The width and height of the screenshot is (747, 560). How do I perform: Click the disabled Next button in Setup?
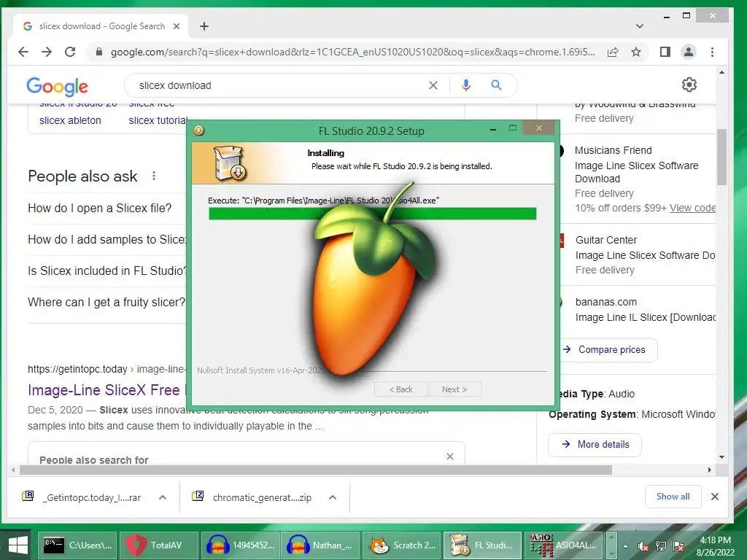(454, 389)
